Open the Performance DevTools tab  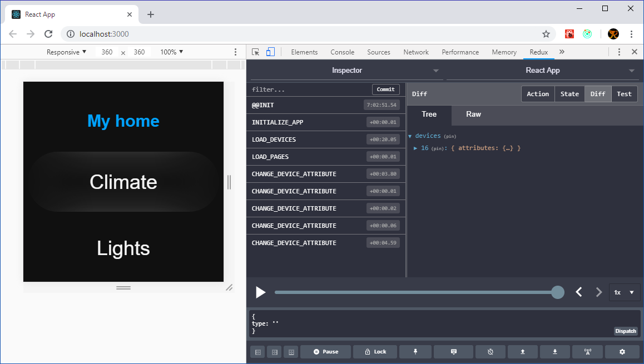[460, 52]
